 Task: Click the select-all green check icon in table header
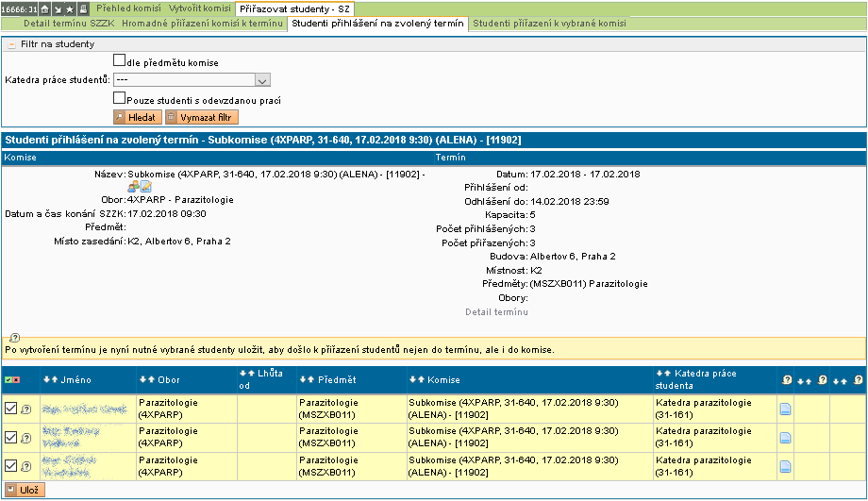(9, 379)
